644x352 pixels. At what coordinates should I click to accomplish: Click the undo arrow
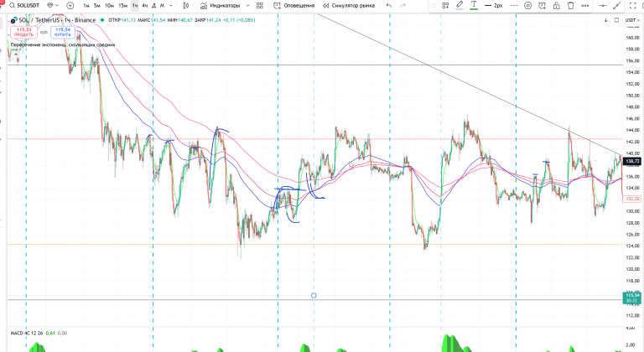pos(389,5)
